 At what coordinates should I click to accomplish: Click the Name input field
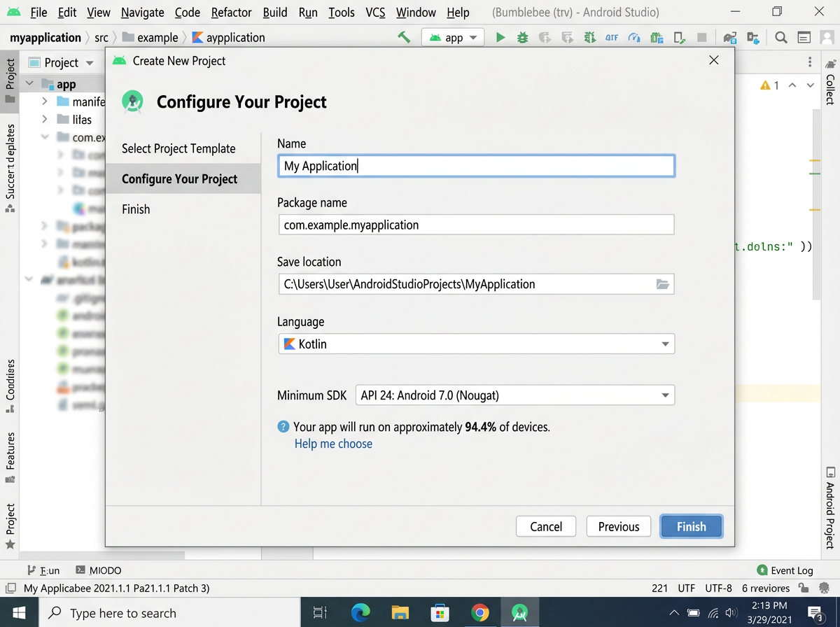[476, 166]
